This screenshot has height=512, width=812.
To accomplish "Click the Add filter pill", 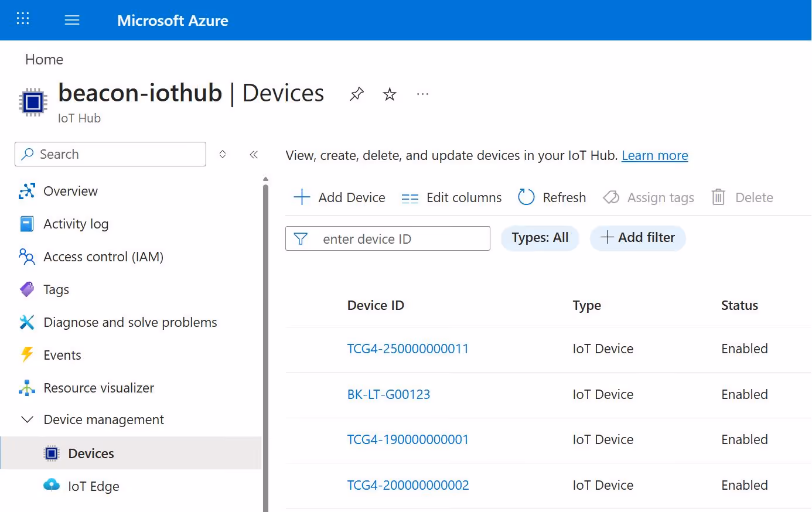I will click(637, 238).
